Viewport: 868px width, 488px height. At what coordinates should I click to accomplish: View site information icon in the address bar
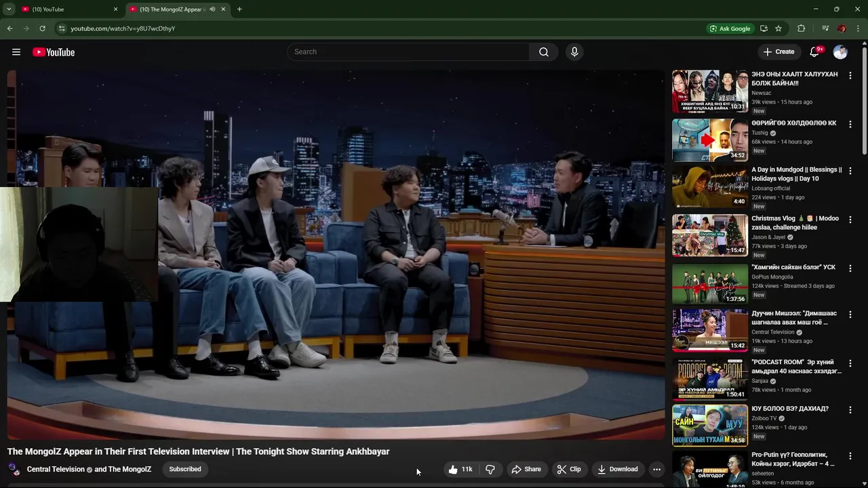pos(62,28)
